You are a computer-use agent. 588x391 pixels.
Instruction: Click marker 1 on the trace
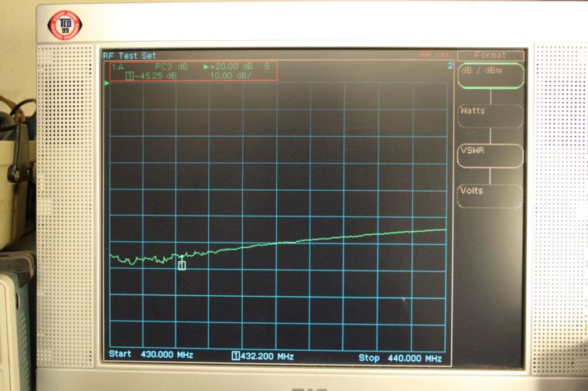pos(182,265)
